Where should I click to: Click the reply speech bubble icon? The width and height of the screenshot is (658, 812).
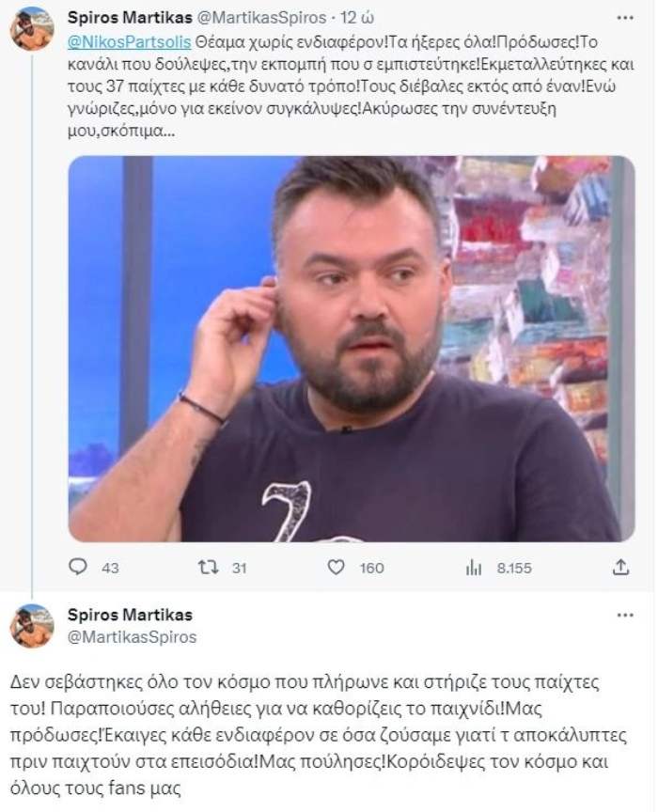78,567
